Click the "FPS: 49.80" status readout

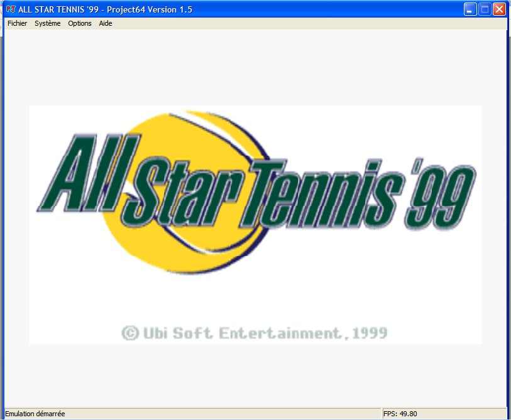[400, 414]
